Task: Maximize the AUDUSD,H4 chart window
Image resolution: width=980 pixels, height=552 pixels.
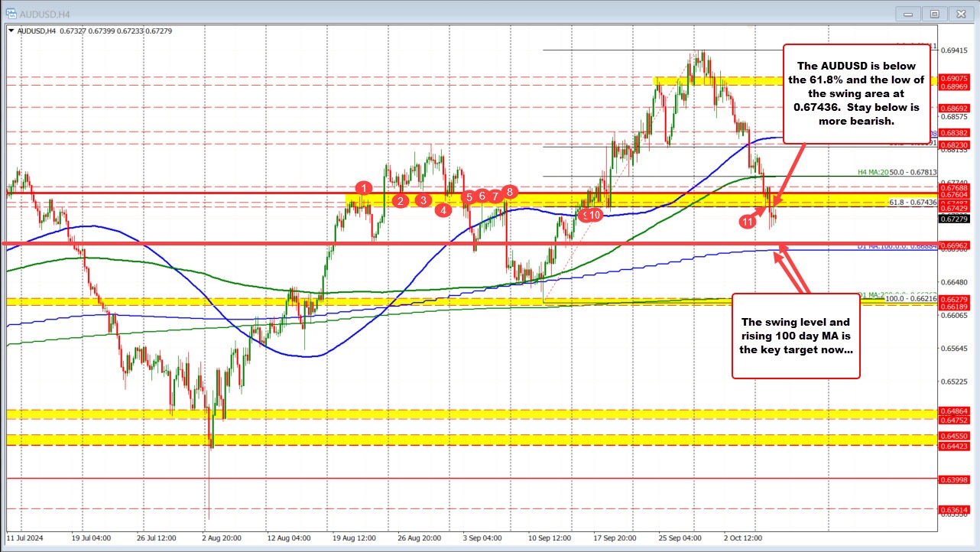Action: (933, 13)
